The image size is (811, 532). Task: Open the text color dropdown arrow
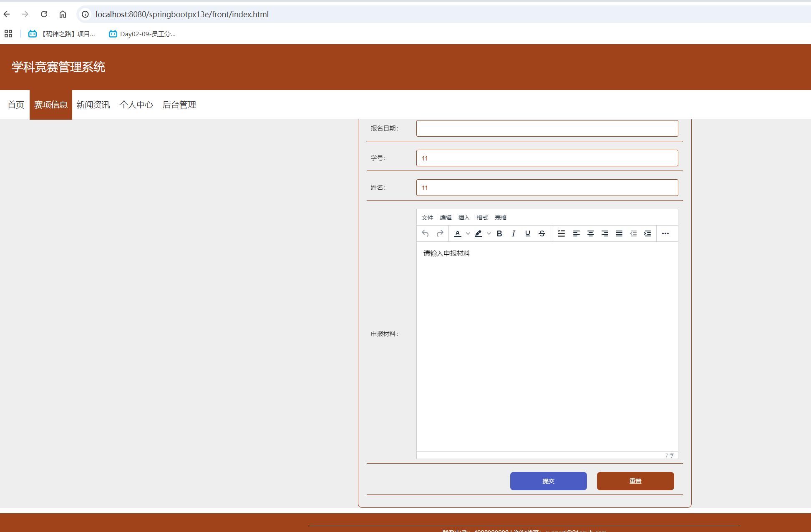pyautogui.click(x=468, y=233)
